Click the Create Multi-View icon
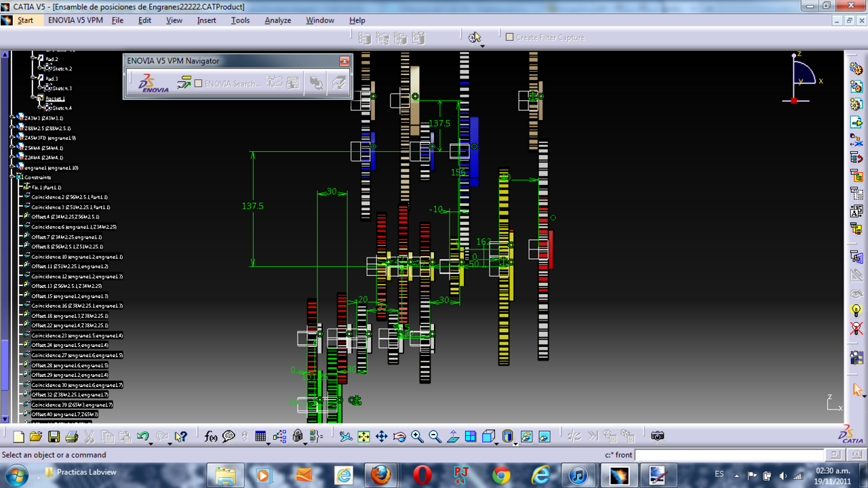This screenshot has width=868, height=488. [x=470, y=437]
